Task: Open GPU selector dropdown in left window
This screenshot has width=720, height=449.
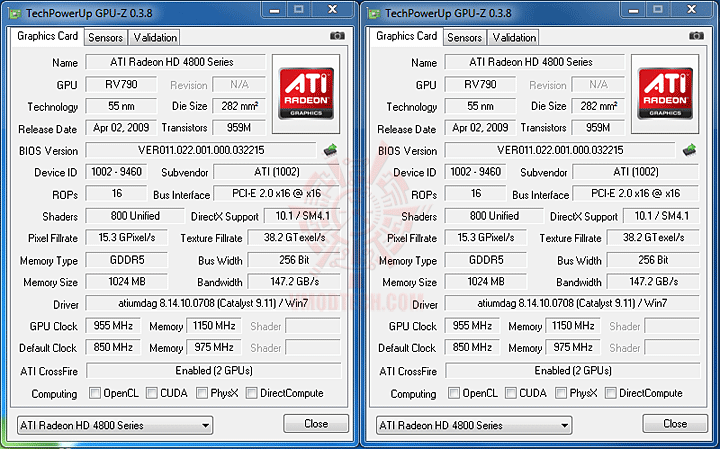Action: 115,426
